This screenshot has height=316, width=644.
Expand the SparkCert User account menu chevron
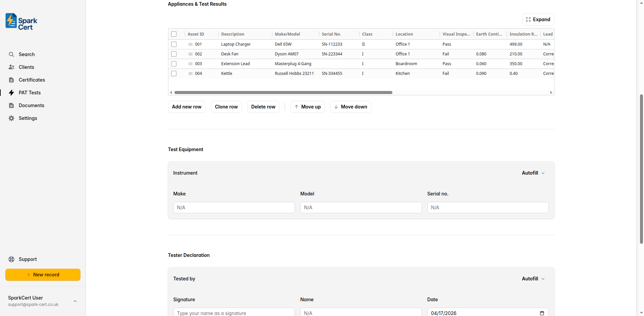pyautogui.click(x=75, y=301)
